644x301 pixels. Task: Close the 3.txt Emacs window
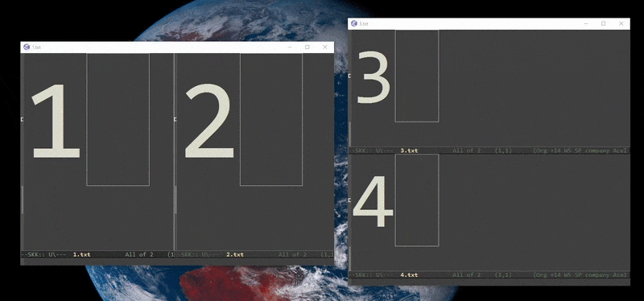click(x=621, y=24)
